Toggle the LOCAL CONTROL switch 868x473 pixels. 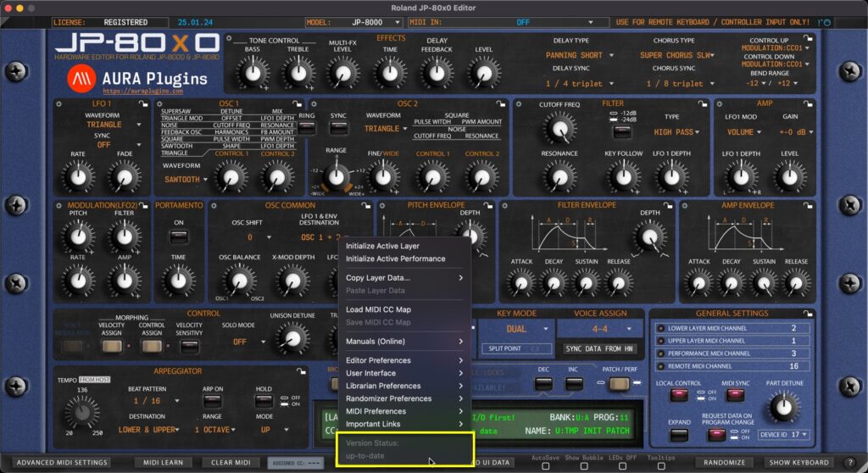coord(679,395)
